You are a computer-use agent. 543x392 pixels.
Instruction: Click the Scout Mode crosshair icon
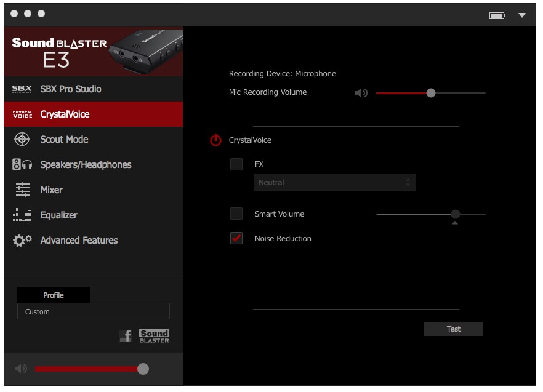coord(22,140)
